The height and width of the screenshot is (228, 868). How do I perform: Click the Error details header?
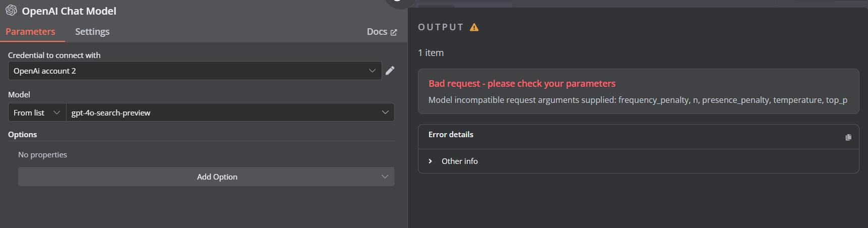451,135
